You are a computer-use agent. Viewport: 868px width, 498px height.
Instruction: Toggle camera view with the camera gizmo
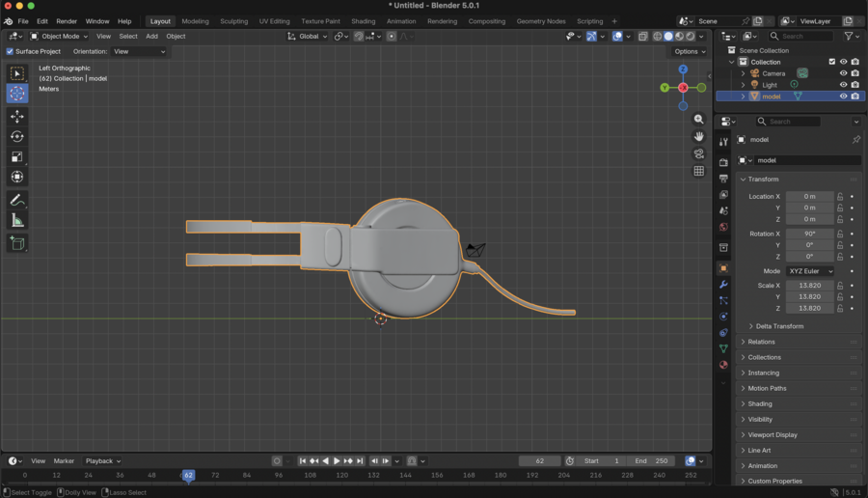699,153
